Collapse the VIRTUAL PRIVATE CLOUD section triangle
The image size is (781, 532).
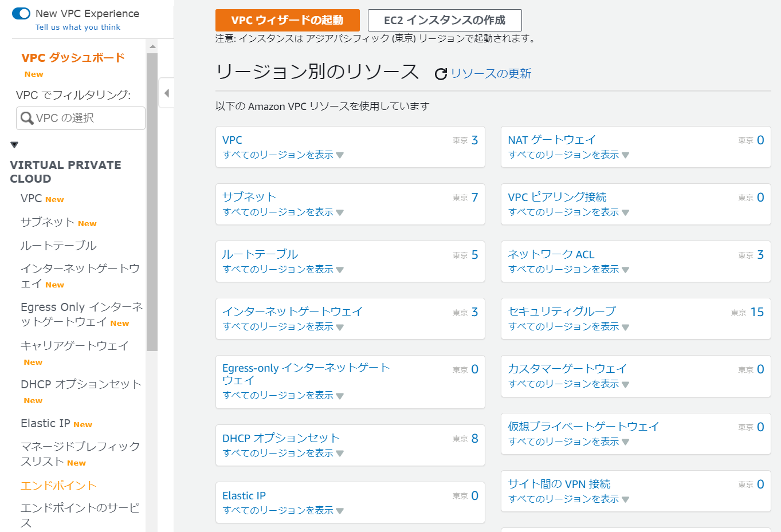[14, 145]
